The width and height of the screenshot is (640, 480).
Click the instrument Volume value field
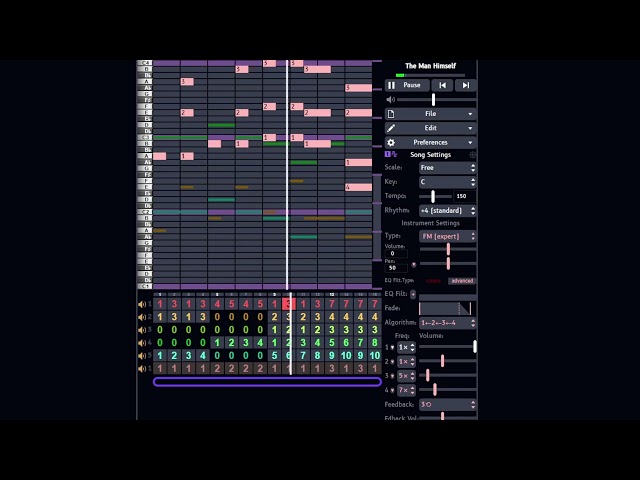[x=396, y=253]
